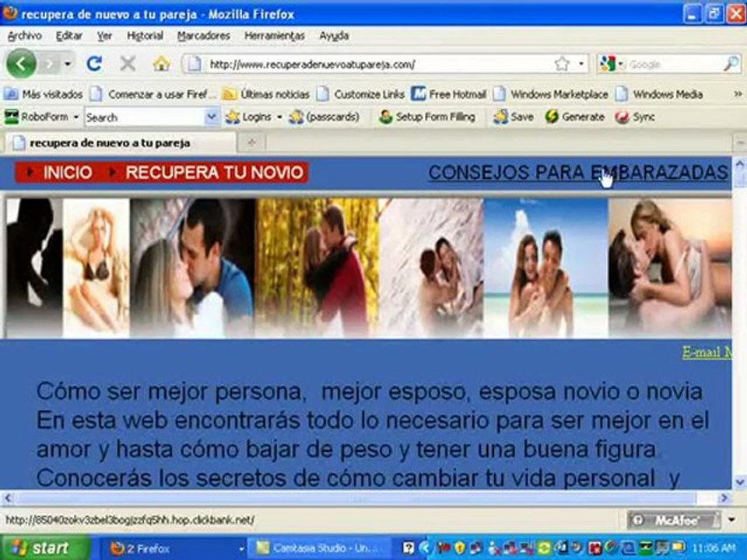Open the McAfee dropdown arrow in status bar
This screenshot has width=747, height=560.
731,520
